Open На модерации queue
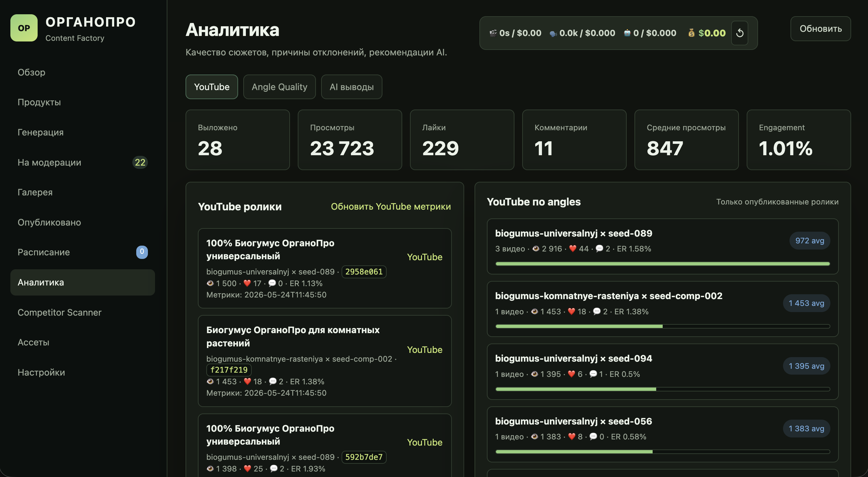The width and height of the screenshot is (868, 477). point(83,162)
